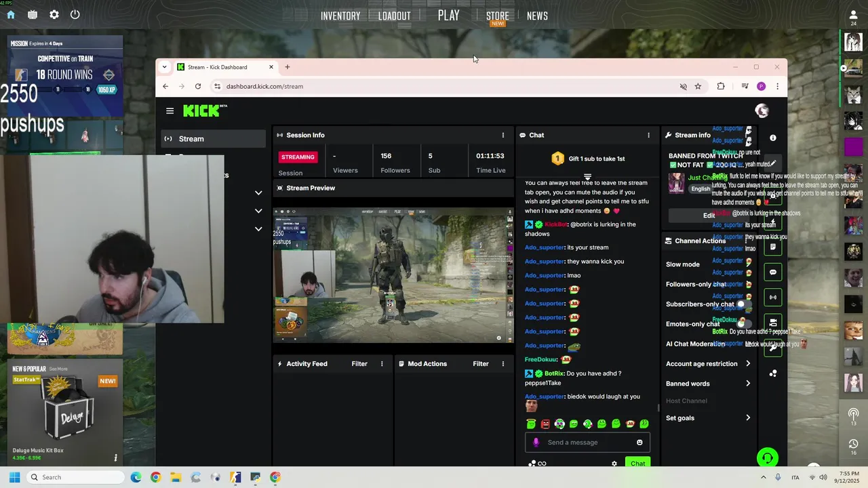Open the Chrome extensions puzzle icon
868x488 pixels.
pos(721,86)
